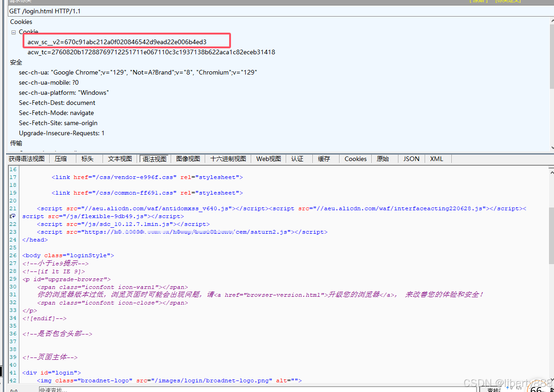Click the p id="upgrade-browser" line
Viewport: 554px width, 392px height.
tap(66, 279)
